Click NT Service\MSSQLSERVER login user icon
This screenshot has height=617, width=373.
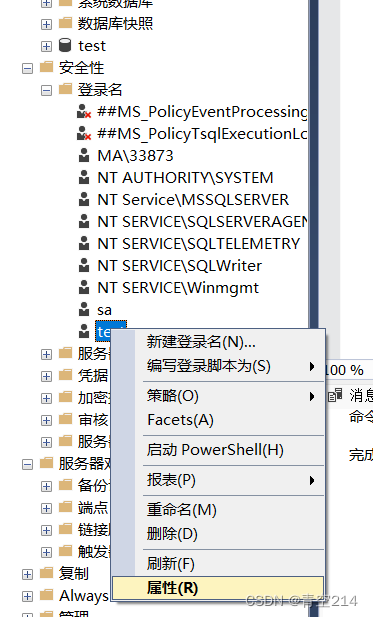tap(84, 200)
